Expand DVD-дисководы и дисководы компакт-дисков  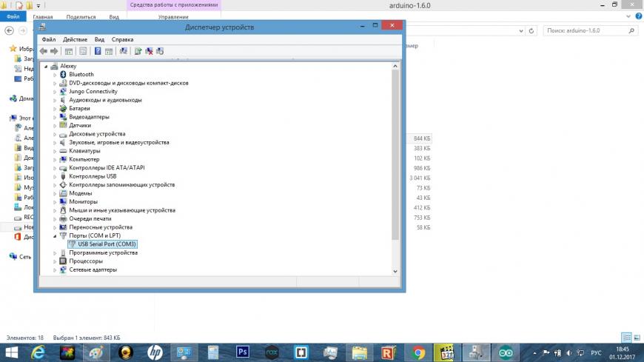click(55, 84)
